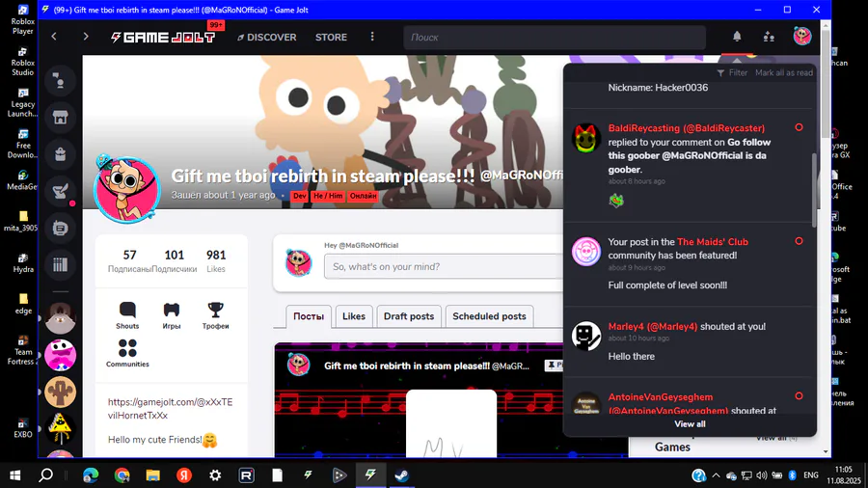Open AntoineVanGeyseghem user link
868x488 pixels.
pyautogui.click(x=668, y=404)
